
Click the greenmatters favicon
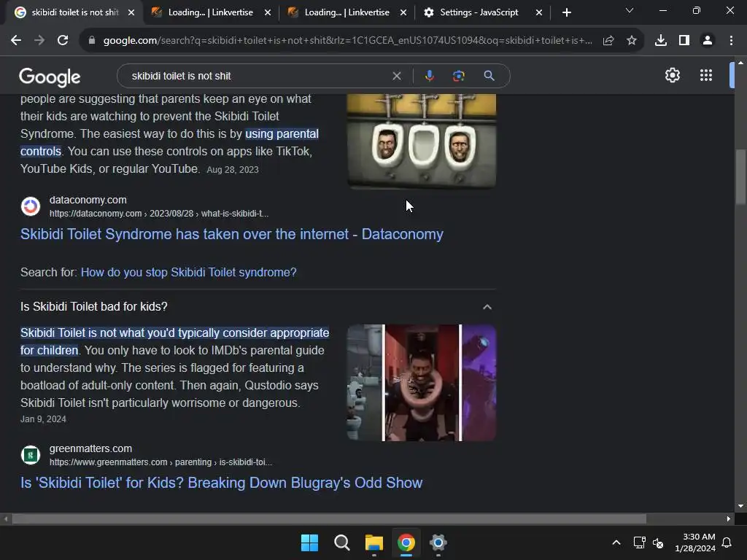31,455
